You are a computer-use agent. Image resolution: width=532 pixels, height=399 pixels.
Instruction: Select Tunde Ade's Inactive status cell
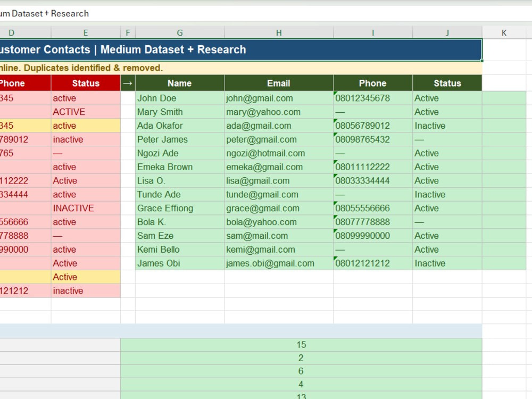tap(447, 194)
